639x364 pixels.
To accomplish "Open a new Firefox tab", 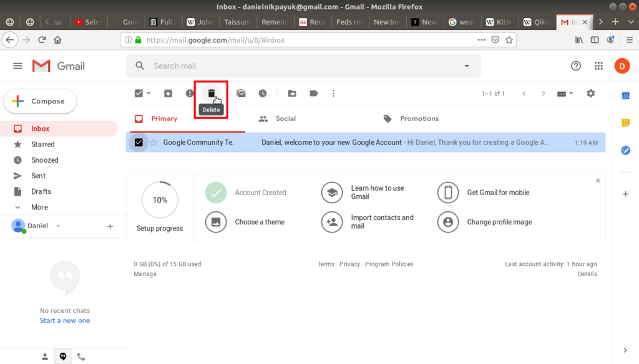I will click(615, 22).
